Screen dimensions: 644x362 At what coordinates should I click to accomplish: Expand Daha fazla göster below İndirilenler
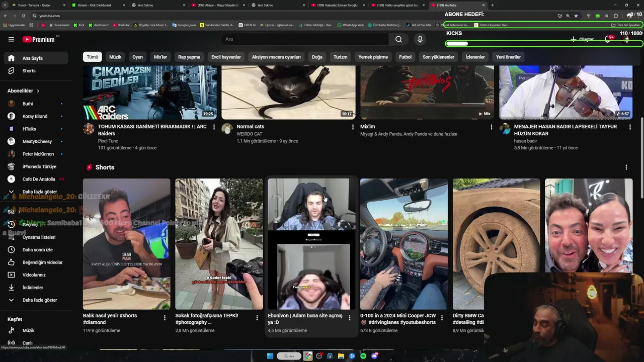pyautogui.click(x=36, y=300)
